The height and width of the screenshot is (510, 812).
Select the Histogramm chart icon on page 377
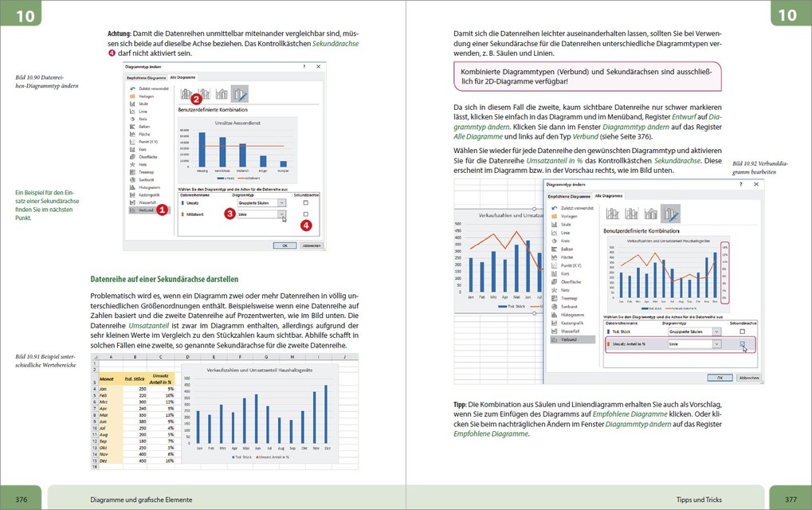555,315
